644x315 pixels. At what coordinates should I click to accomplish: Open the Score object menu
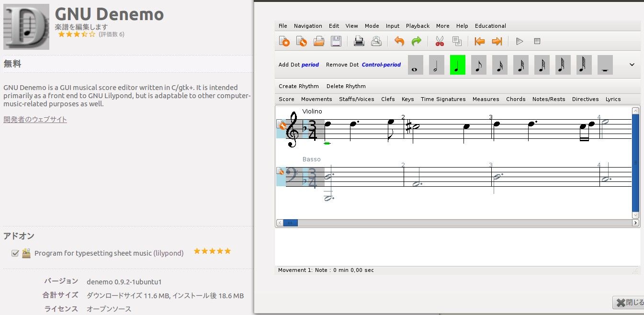[287, 99]
